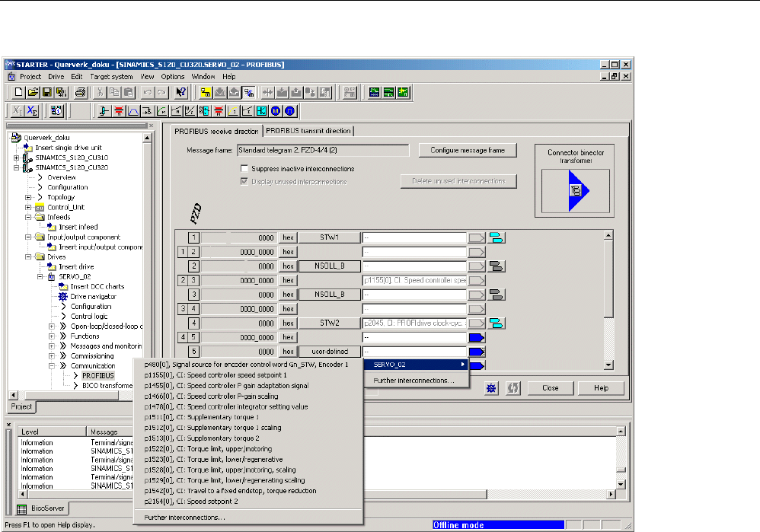760x532 pixels.
Task: Open SERVO_02 submenu in context menu
Action: click(x=417, y=365)
